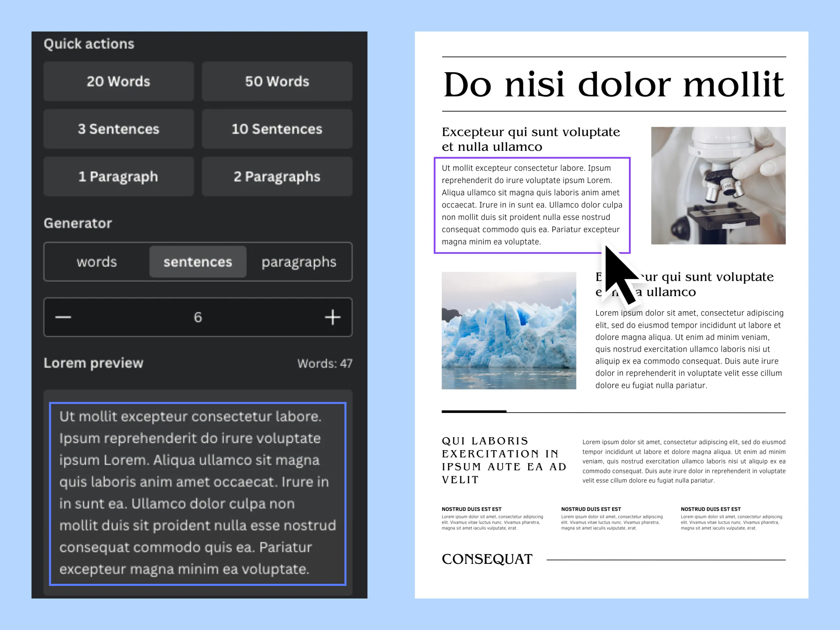Click the 'CONSEQUAT' heading
This screenshot has height=630, width=840.
(487, 559)
